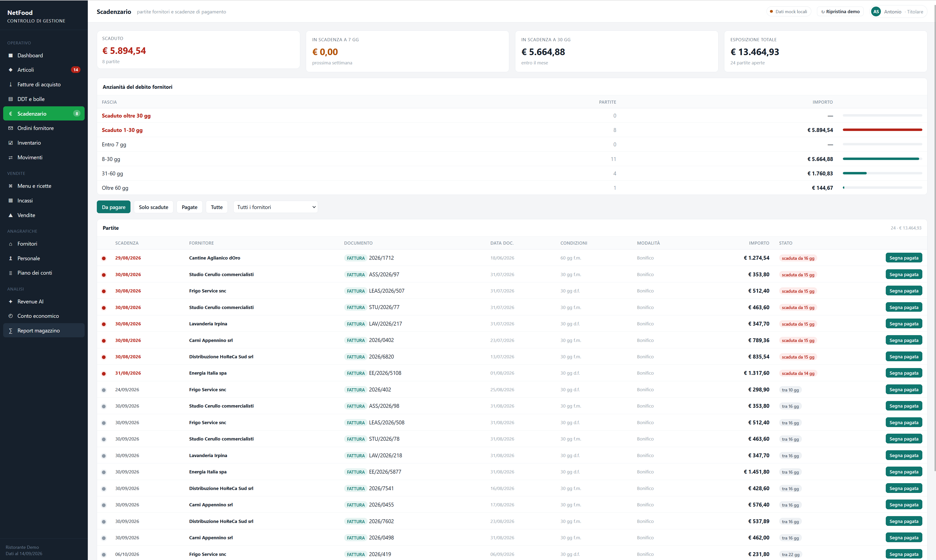Click Segna pagata for ASS/2026/97
The width and height of the screenshot is (936, 560).
tap(904, 274)
